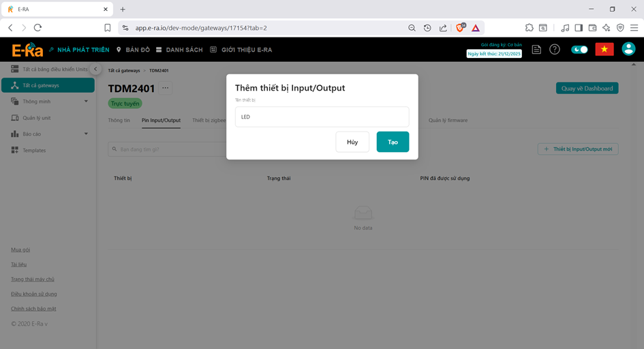Click the Tạo button in the dialog

tap(393, 142)
